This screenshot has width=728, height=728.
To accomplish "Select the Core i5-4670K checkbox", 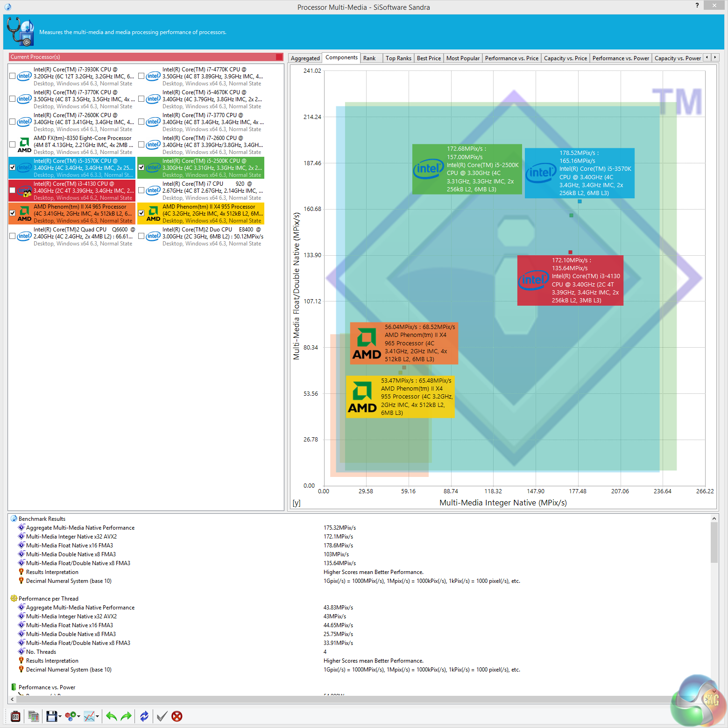I will click(141, 99).
